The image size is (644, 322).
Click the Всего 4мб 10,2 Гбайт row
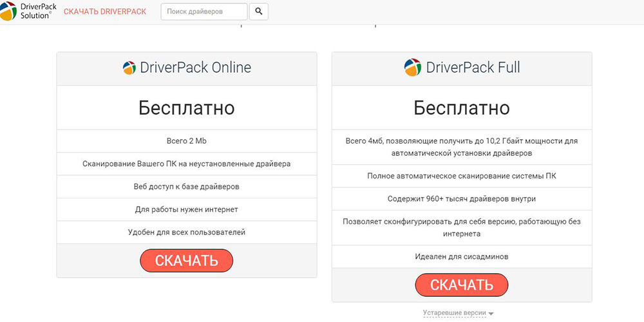(x=462, y=147)
